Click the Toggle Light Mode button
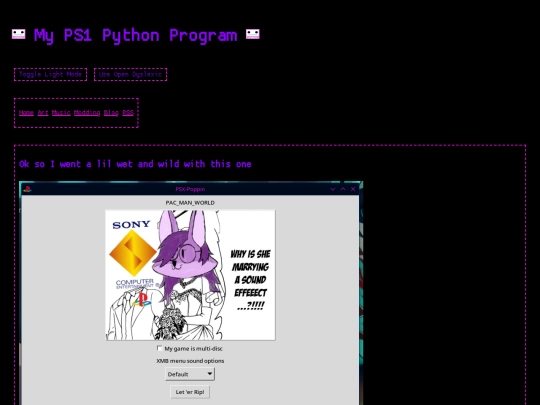540x405 pixels. click(x=50, y=74)
